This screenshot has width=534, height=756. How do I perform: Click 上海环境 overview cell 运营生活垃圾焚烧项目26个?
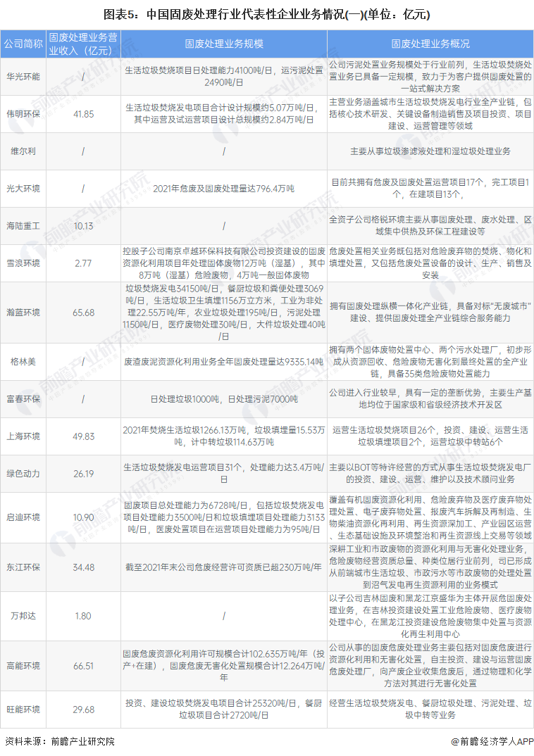click(x=430, y=436)
